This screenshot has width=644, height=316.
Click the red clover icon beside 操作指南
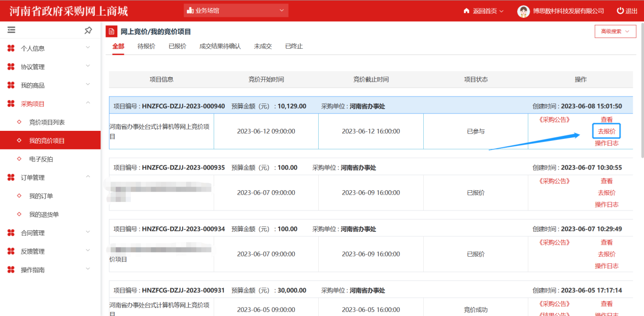[11, 270]
